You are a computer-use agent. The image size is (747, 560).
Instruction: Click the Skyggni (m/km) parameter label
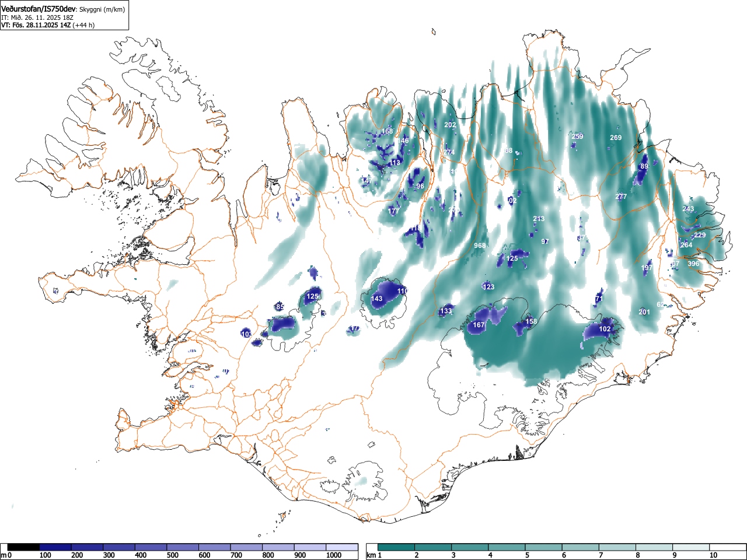(x=102, y=9)
